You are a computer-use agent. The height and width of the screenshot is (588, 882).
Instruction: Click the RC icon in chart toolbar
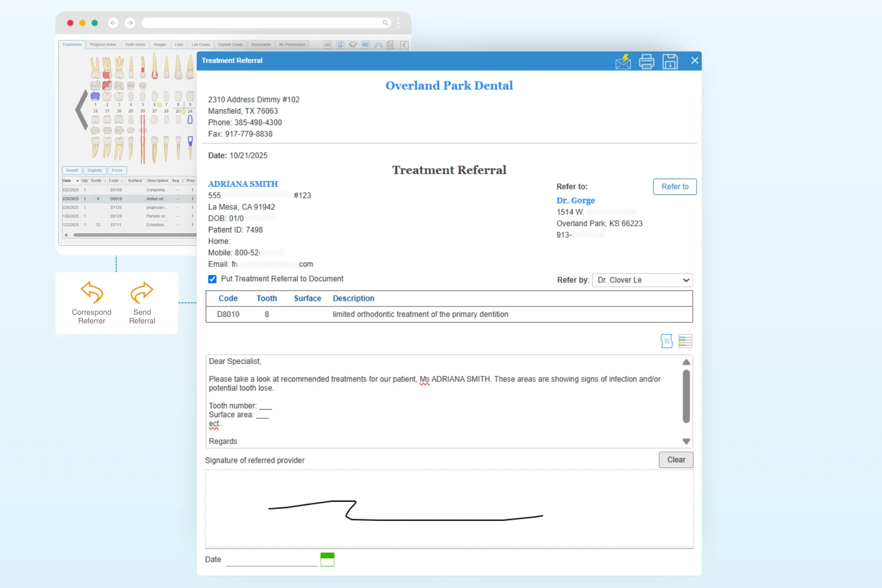tap(365, 45)
